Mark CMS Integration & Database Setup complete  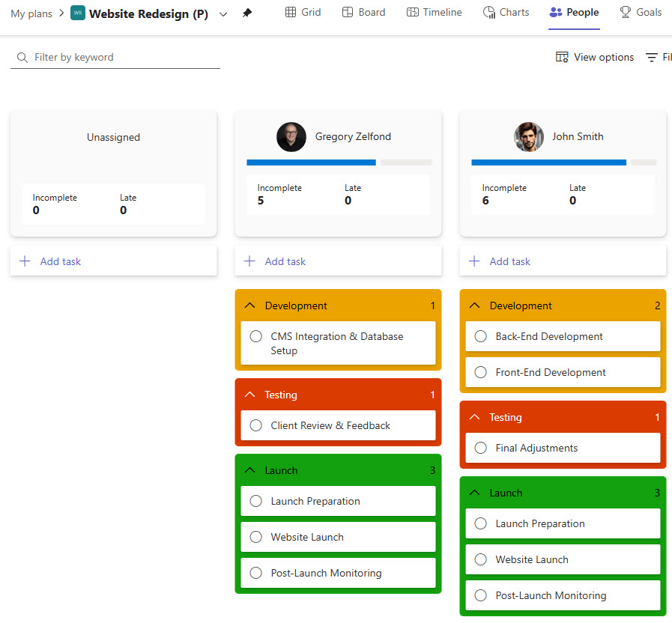pos(256,337)
